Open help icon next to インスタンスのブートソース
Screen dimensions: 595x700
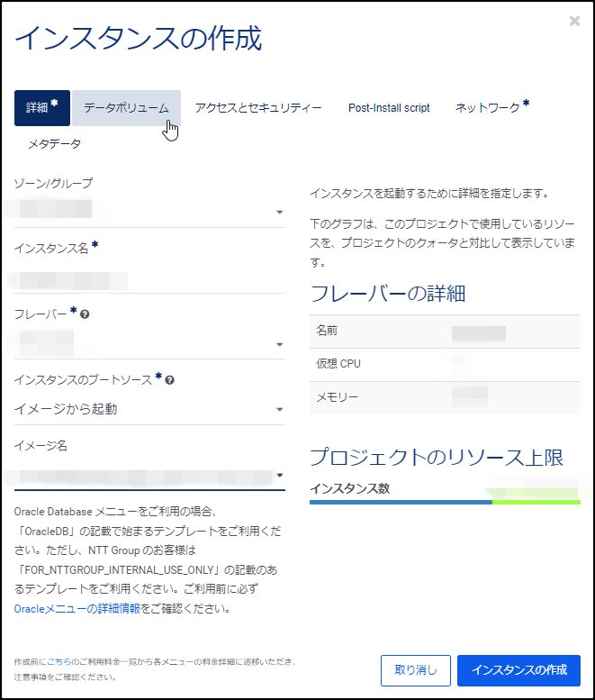(169, 380)
